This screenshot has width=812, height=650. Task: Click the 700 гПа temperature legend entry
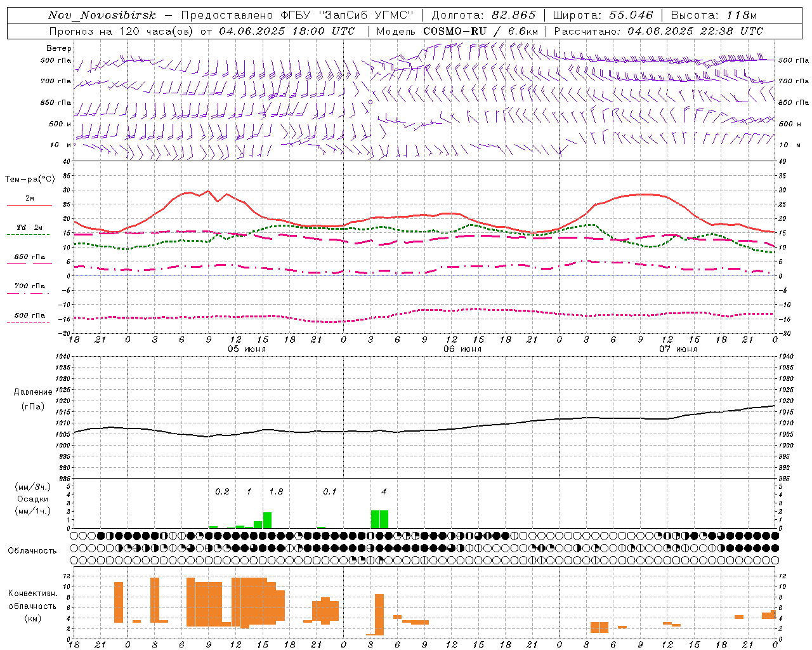(30, 286)
